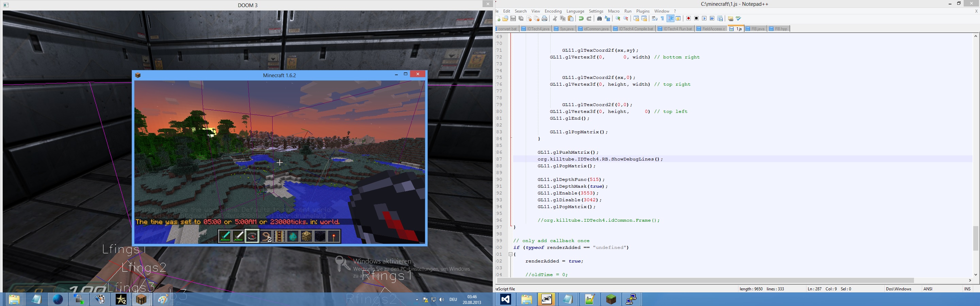
Task: Start macro recording with red record icon
Action: pyautogui.click(x=689, y=18)
